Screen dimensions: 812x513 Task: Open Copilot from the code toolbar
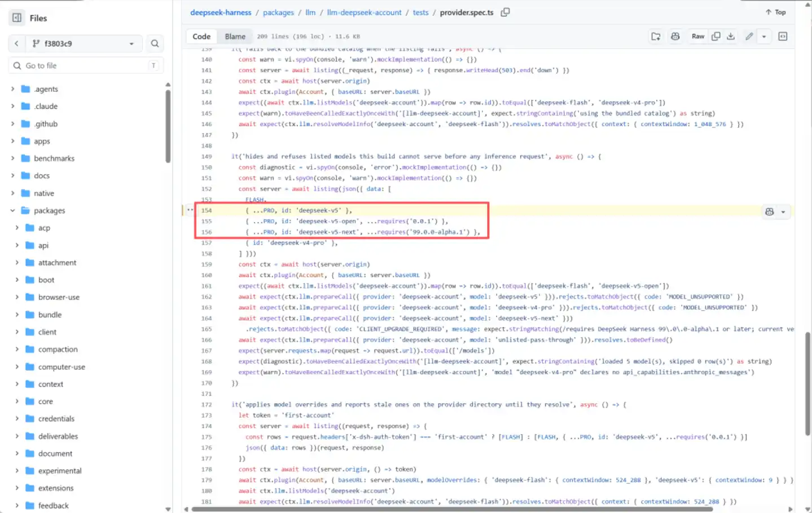click(675, 37)
